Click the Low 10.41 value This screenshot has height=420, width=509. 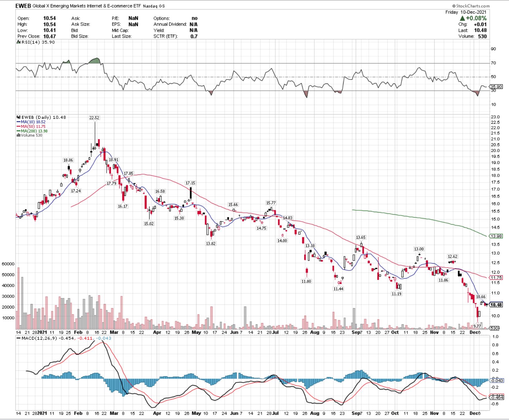(x=50, y=31)
